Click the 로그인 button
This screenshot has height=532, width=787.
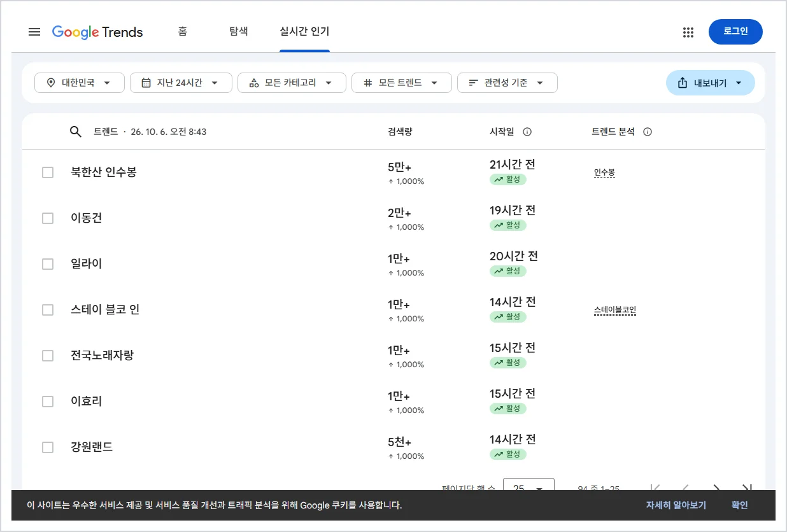[735, 32]
